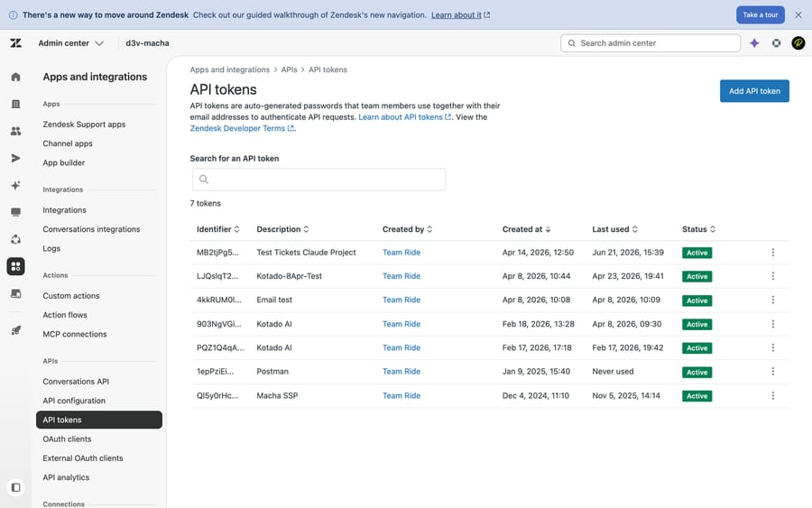Open the Learn about it banner link

(x=460, y=15)
